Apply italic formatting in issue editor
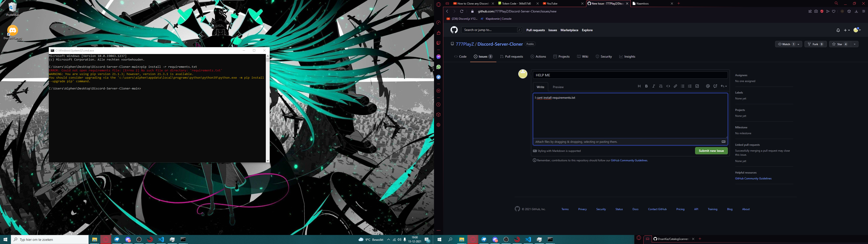This screenshot has width=868, height=244. tap(653, 86)
